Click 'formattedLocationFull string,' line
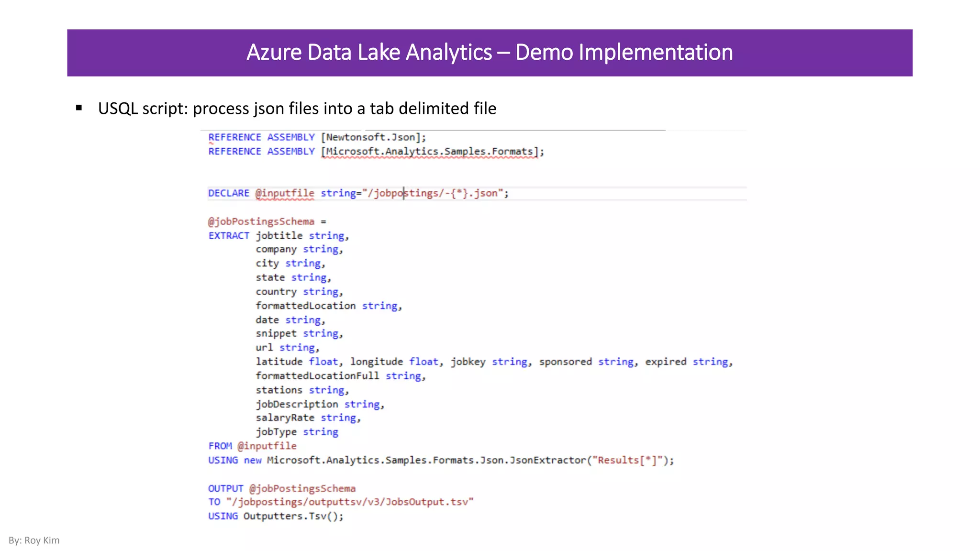 tap(341, 376)
